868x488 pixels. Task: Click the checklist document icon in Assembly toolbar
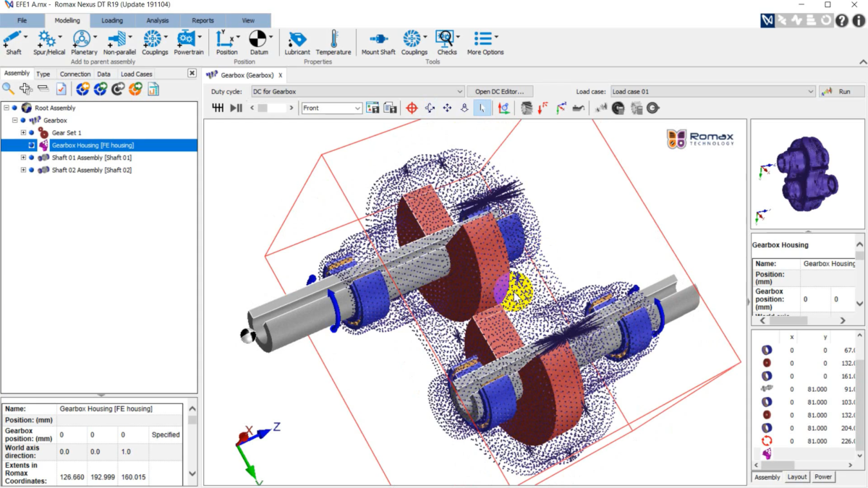coord(61,89)
